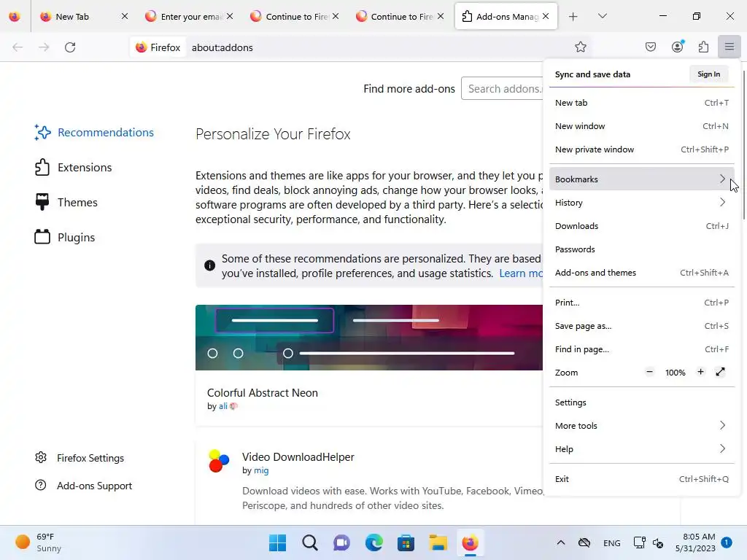Open Settings from the application menu
This screenshot has height=560, width=747.
[641, 402]
